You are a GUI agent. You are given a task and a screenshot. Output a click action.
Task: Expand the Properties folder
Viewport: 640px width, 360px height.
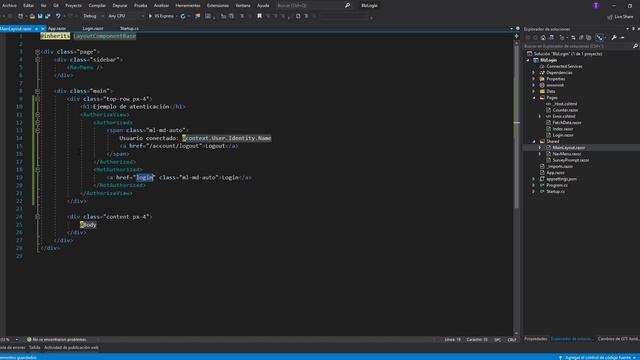click(533, 79)
